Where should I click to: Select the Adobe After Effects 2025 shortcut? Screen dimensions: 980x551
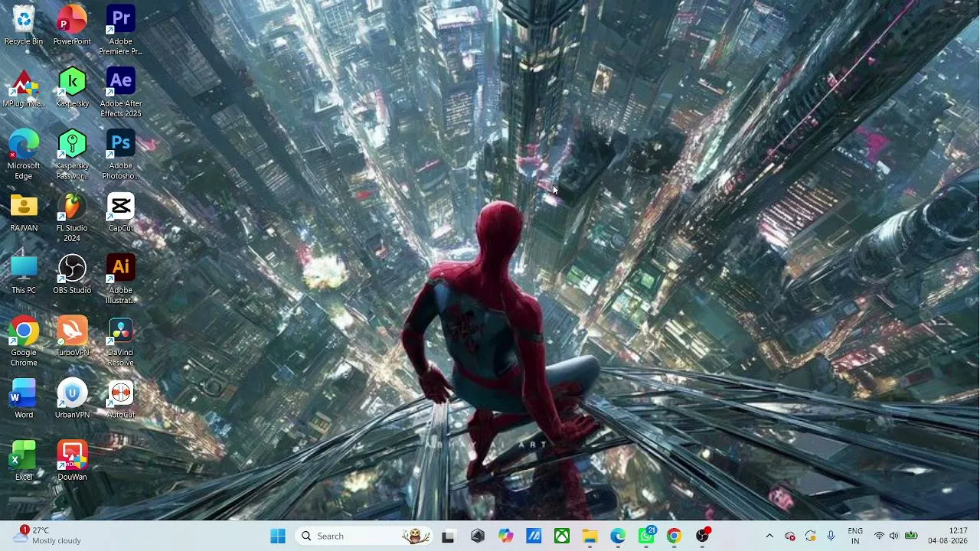pos(120,93)
